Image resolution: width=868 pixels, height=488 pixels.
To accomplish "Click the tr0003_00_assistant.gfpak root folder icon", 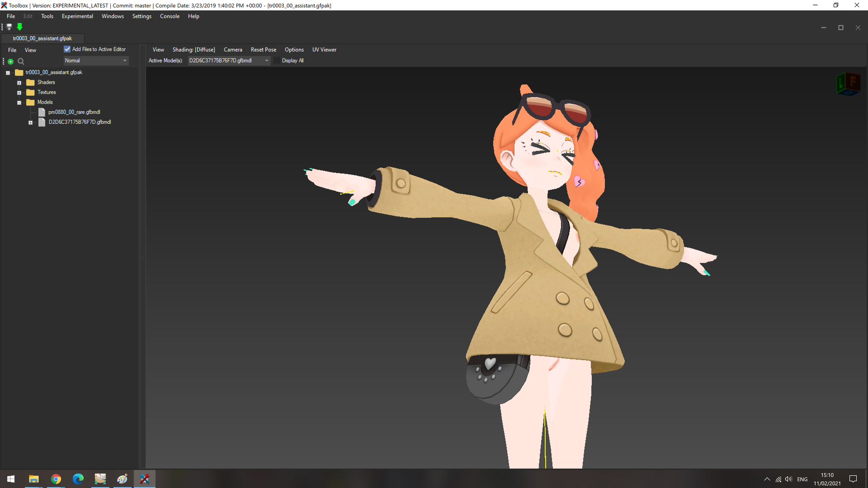I will point(19,72).
